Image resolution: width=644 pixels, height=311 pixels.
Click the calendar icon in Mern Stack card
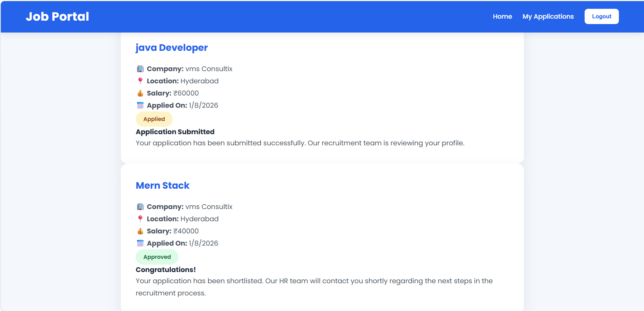click(140, 243)
